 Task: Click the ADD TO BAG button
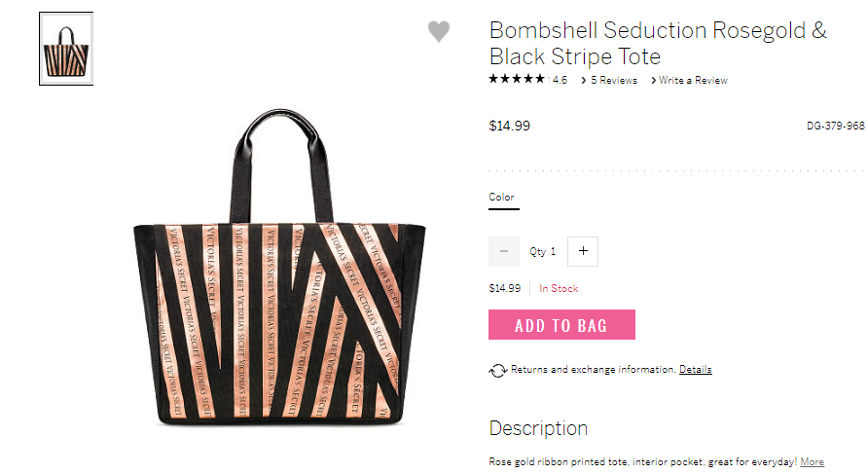pyautogui.click(x=561, y=324)
